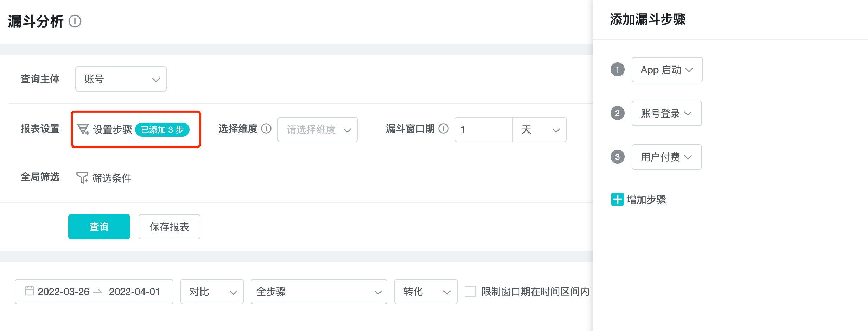Open the 转化 dropdown
This screenshot has width=868, height=331.
point(426,292)
